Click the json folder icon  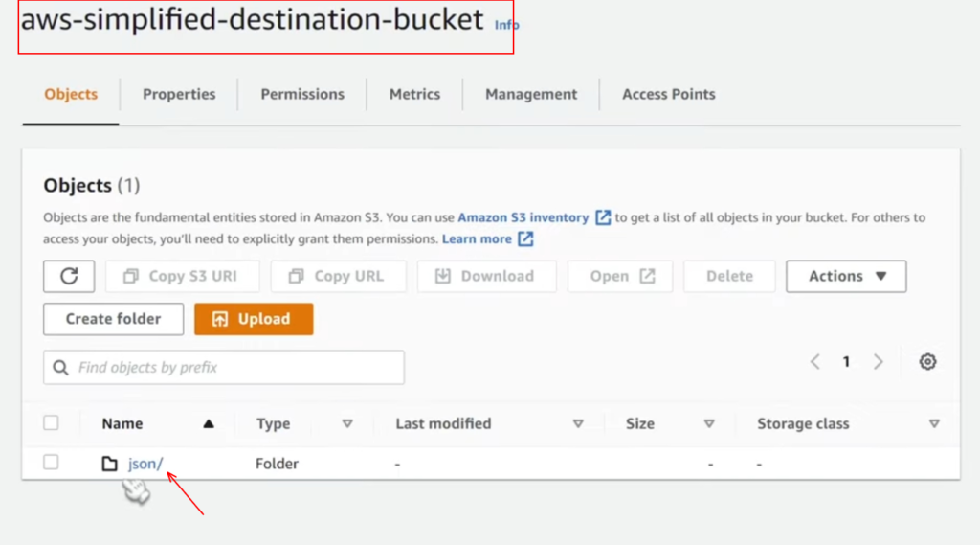[109, 464]
